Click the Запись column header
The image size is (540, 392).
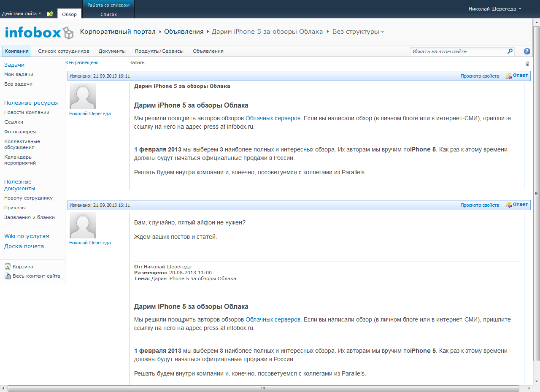click(137, 62)
